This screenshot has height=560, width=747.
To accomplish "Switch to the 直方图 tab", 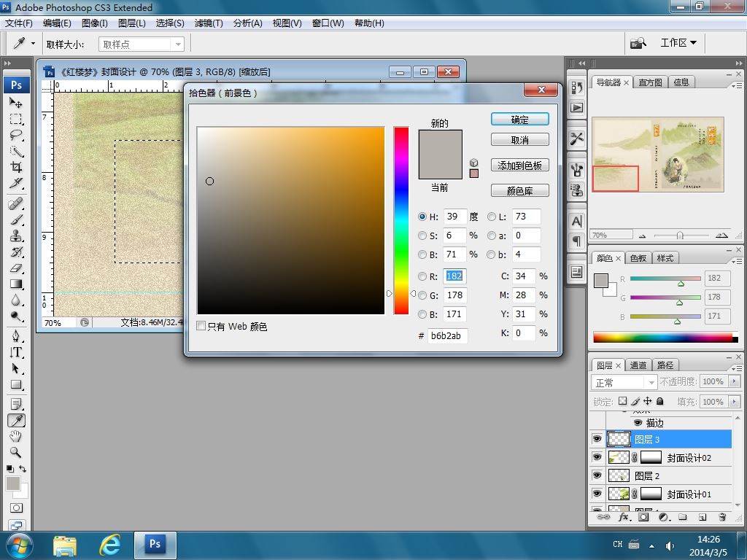I will (x=650, y=82).
